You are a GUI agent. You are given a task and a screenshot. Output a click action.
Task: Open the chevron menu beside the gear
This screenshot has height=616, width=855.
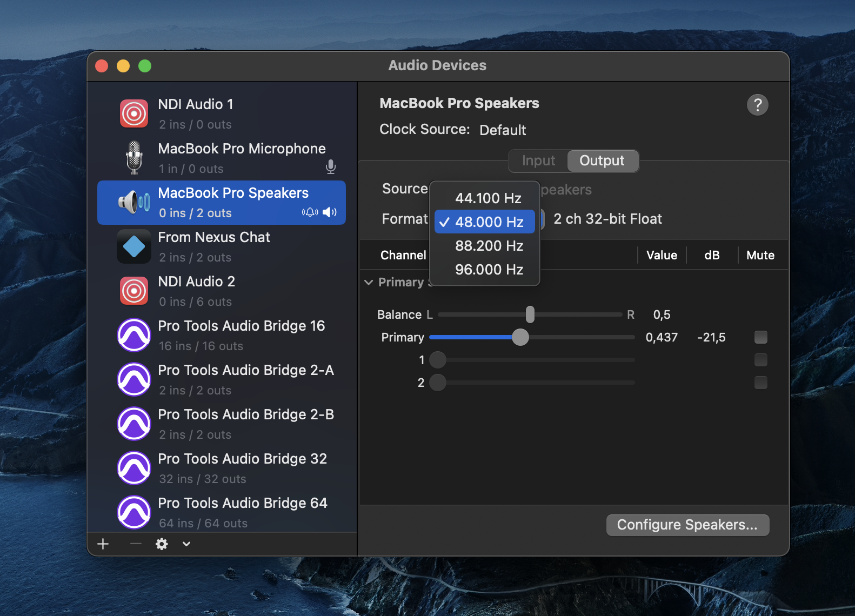(186, 544)
